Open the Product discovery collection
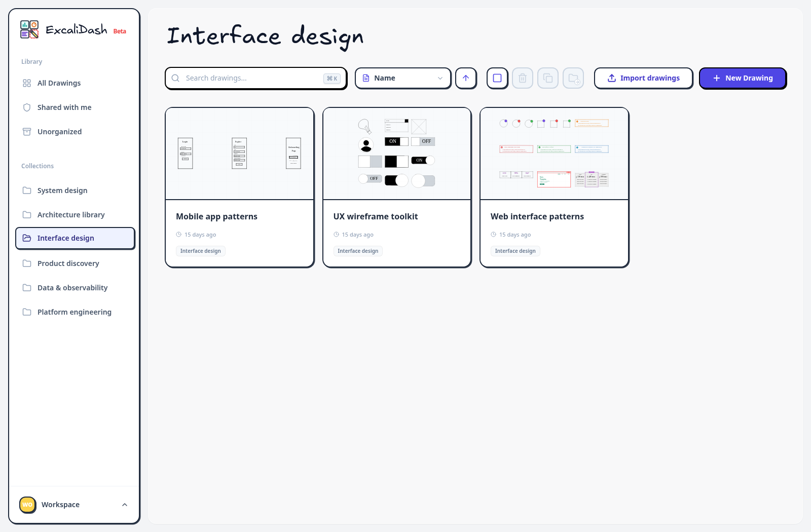Image resolution: width=811 pixels, height=532 pixels. coord(75,263)
